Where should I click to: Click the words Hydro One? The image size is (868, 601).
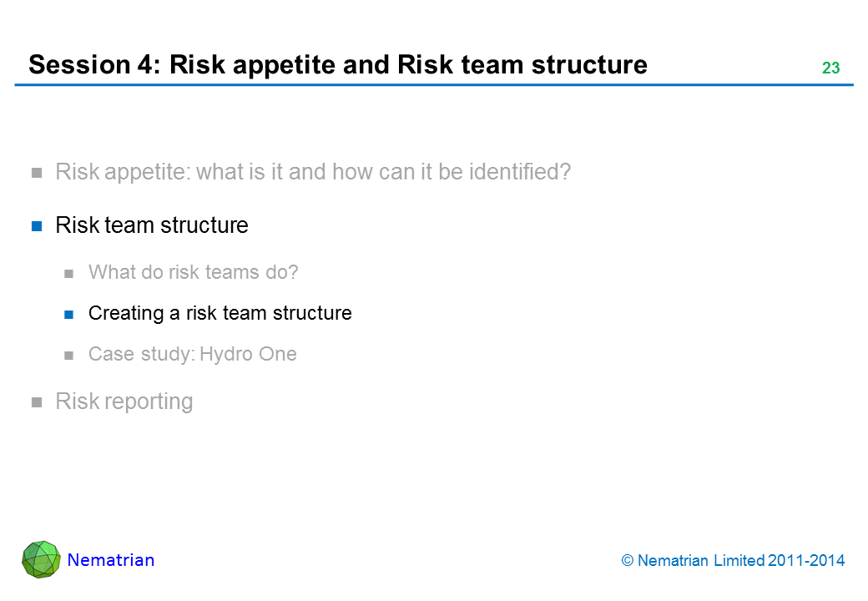(x=248, y=354)
